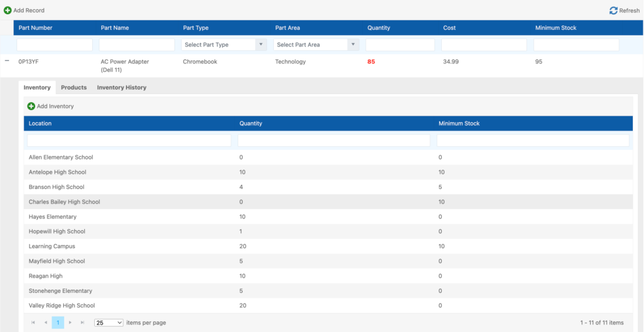Sort by top Minimum Stock column header

(556, 28)
